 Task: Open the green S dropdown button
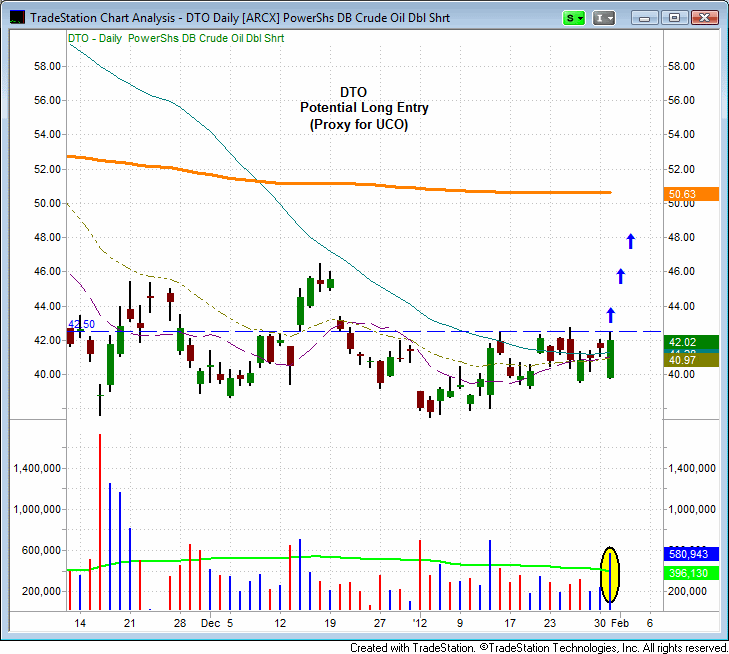pyautogui.click(x=573, y=18)
